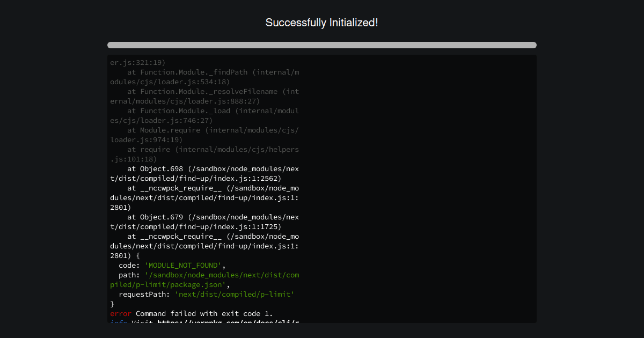Image resolution: width=644 pixels, height=338 pixels.
Task: Click the MODULE_NOT_FOUND error code string
Action: [x=182, y=265]
